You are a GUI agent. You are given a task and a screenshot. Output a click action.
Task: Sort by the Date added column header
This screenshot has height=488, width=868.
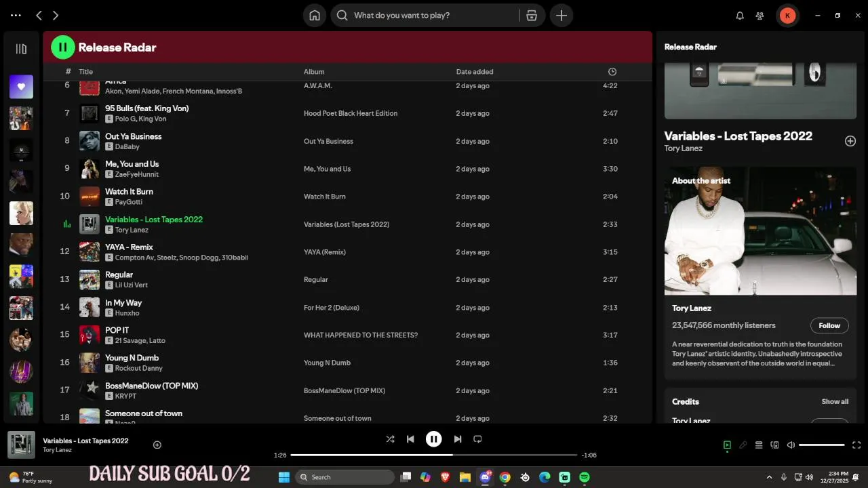[475, 72]
